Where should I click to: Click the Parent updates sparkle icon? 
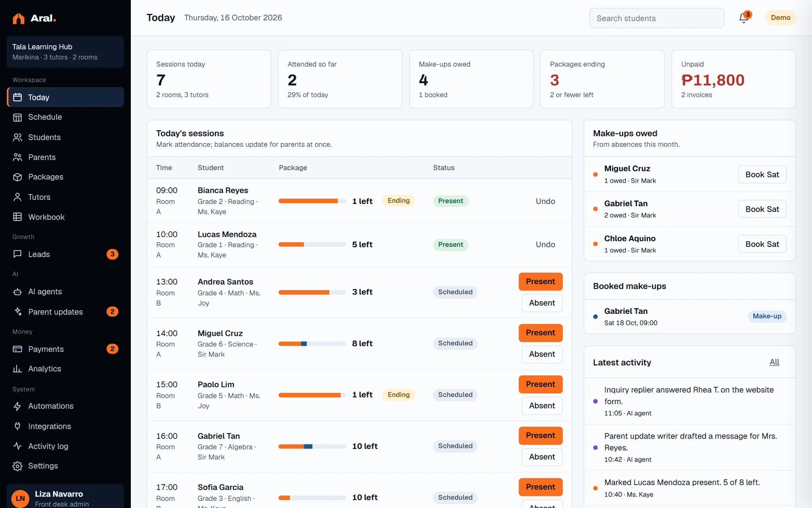(17, 312)
